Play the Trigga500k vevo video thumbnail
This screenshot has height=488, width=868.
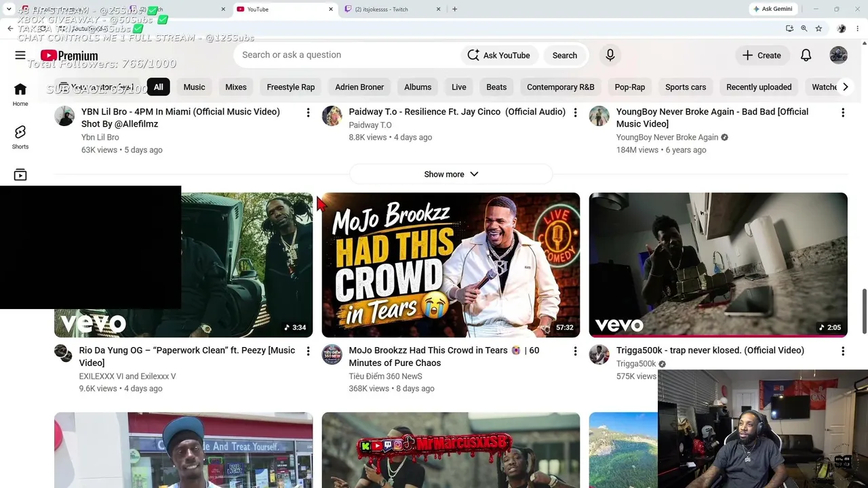[718, 265]
